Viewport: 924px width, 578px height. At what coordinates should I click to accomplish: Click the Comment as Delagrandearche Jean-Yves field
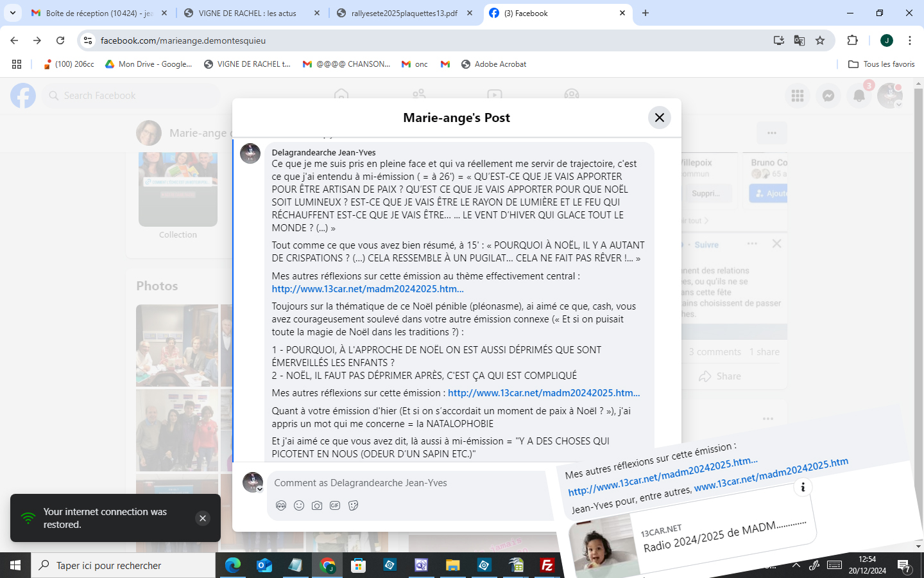(411, 483)
